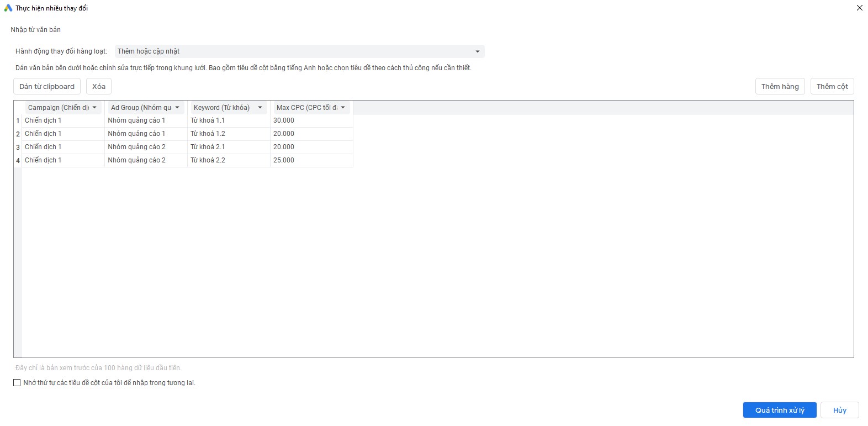The height and width of the screenshot is (426, 868).
Task: Click cell 'Từ khoá 1.1'
Action: (208, 120)
